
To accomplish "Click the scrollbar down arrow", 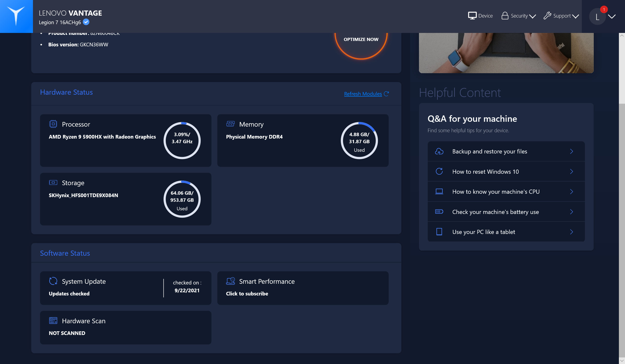I will (622, 361).
